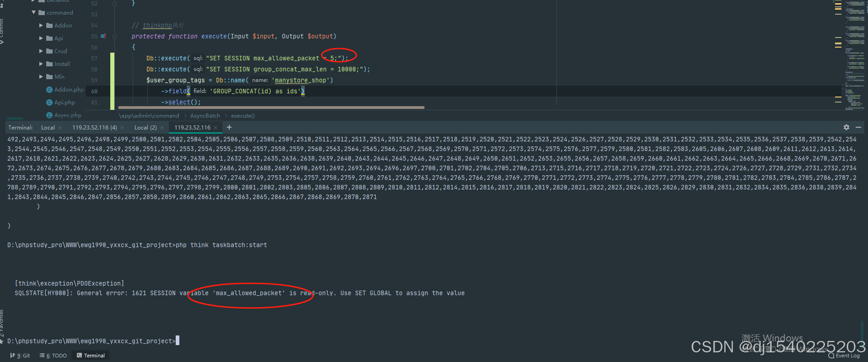Image resolution: width=868 pixels, height=362 pixels.
Task: Select the Crud folder icon
Action: 49,51
